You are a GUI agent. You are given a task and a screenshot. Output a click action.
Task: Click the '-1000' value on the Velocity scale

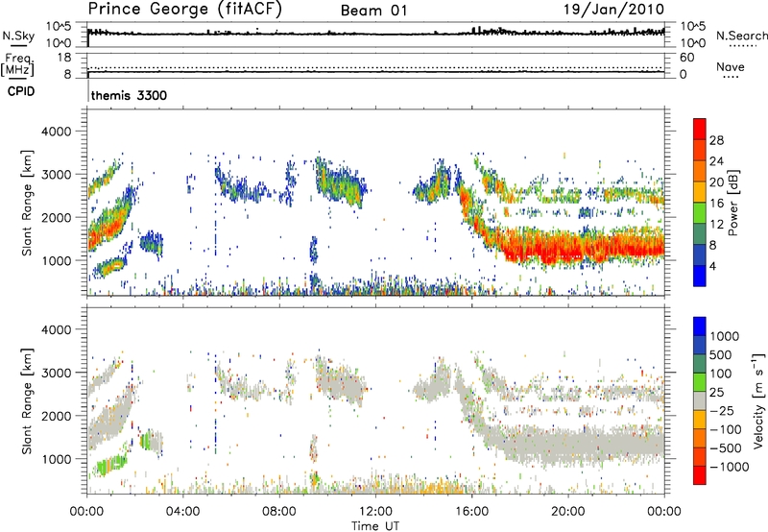point(730,467)
